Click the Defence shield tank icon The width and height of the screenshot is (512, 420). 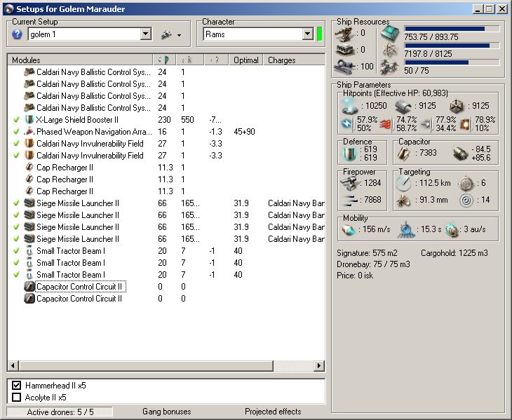pos(350,154)
